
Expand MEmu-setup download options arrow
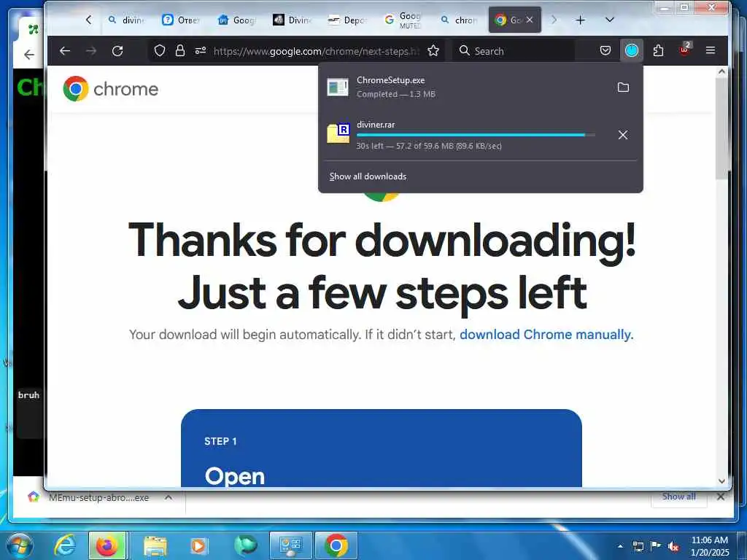(169, 497)
